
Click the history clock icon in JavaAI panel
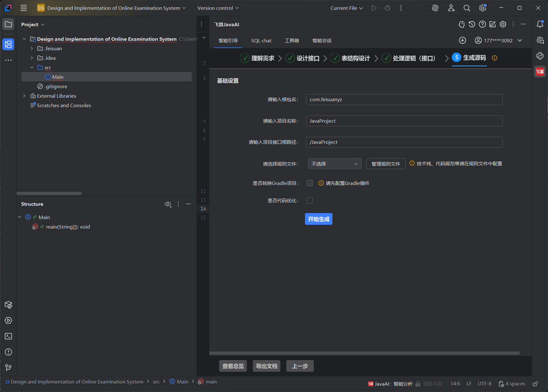pos(472,24)
